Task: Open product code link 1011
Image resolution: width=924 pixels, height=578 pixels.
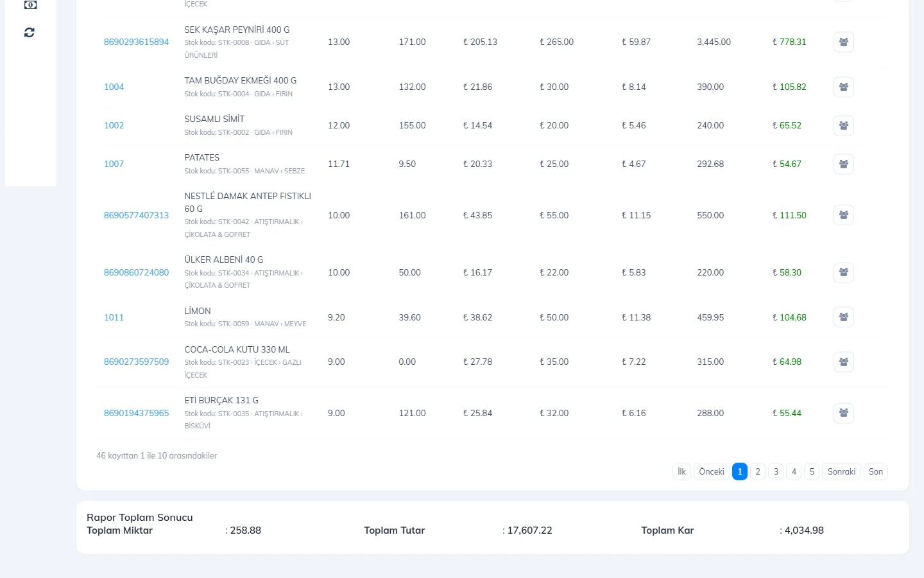Action: pyautogui.click(x=114, y=317)
